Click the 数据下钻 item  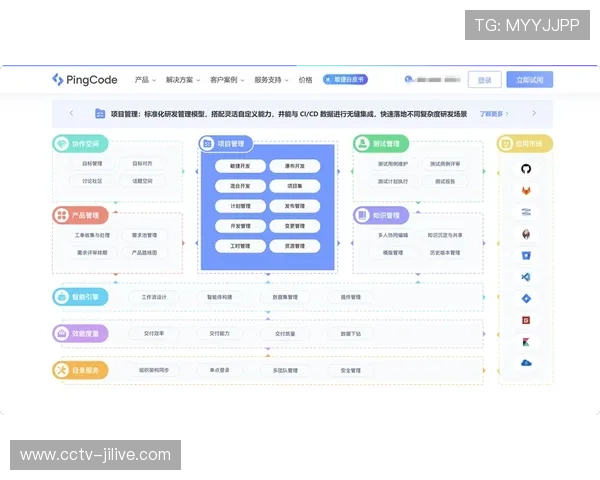351,334
